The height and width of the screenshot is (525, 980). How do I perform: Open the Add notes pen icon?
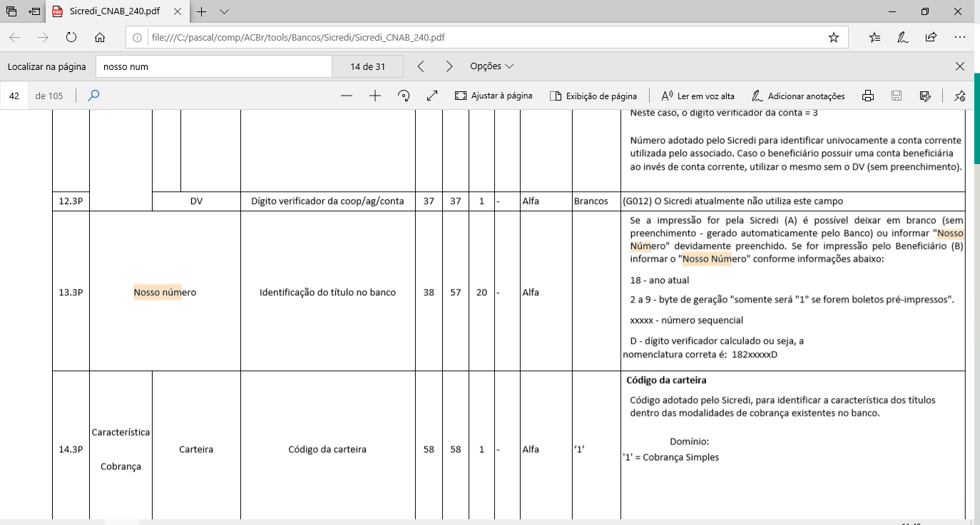[903, 38]
